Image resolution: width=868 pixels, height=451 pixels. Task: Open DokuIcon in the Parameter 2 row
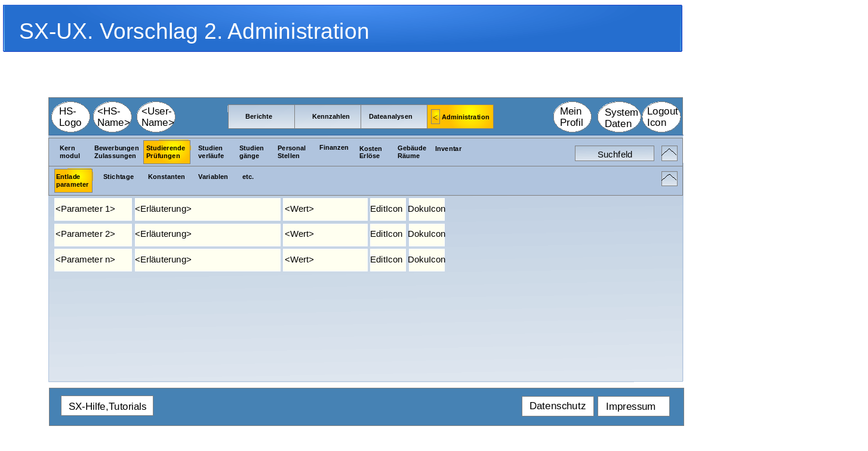427,234
